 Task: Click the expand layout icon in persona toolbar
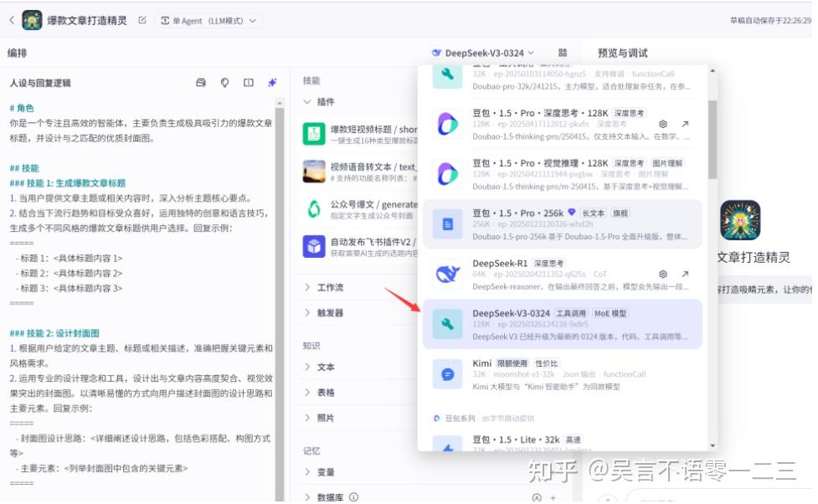point(247,81)
